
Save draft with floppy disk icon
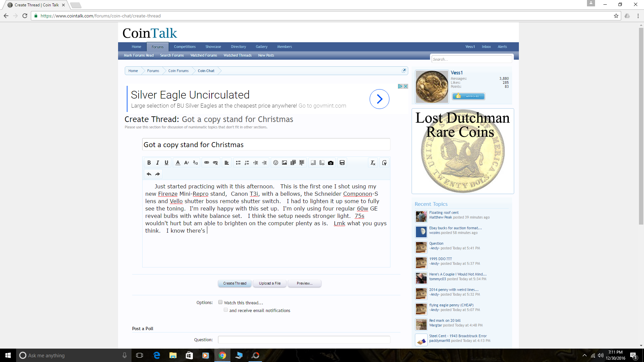(x=342, y=163)
